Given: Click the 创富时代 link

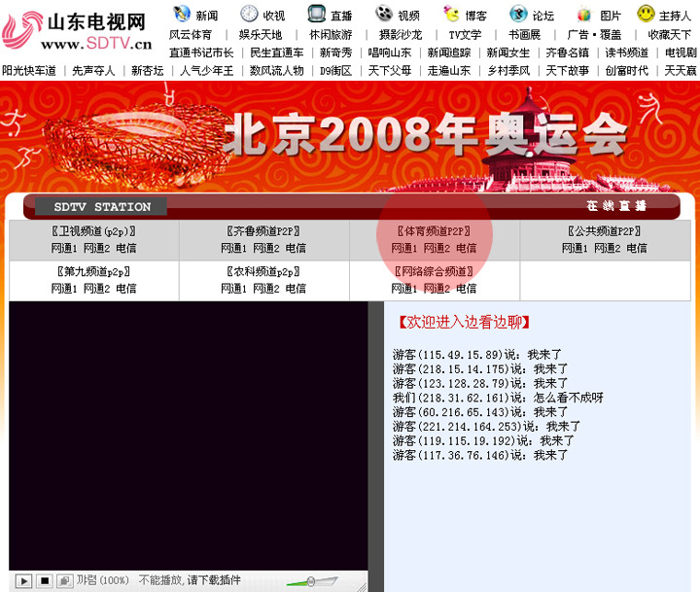Looking at the screenshot, I should point(627,71).
